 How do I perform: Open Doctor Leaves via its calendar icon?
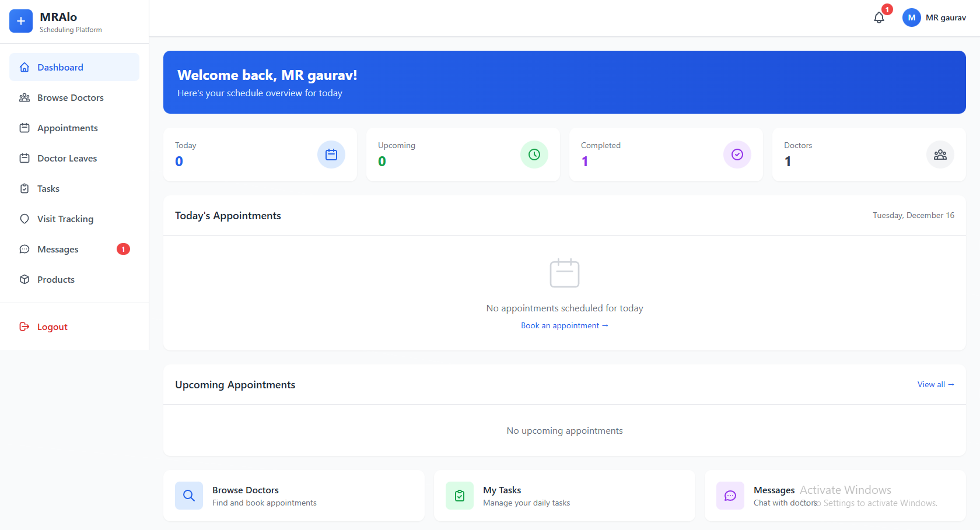point(24,158)
